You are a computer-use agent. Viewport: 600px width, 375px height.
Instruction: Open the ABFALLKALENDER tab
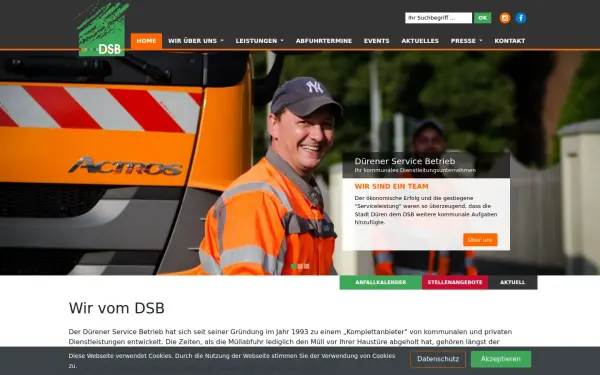(x=381, y=282)
